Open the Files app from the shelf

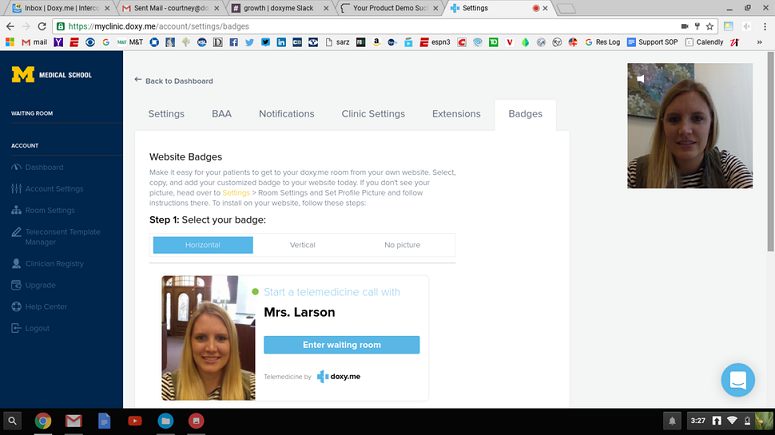(166, 421)
